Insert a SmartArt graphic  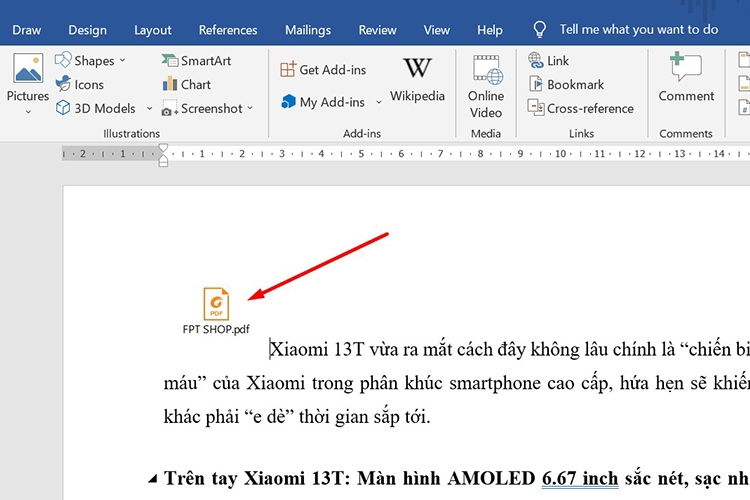196,60
